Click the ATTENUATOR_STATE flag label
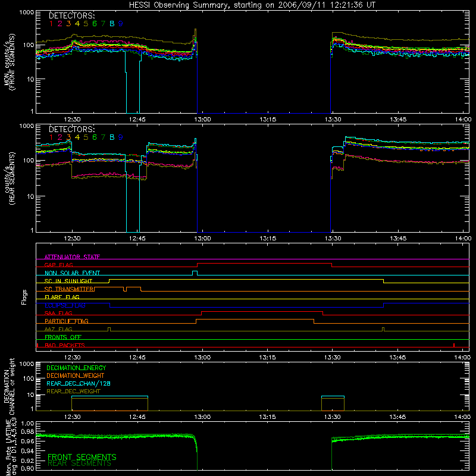 (x=72, y=257)
